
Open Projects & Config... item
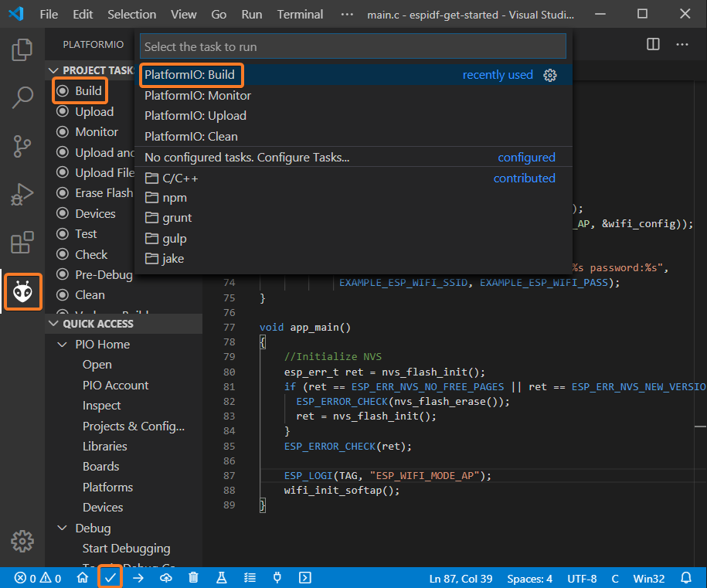134,427
